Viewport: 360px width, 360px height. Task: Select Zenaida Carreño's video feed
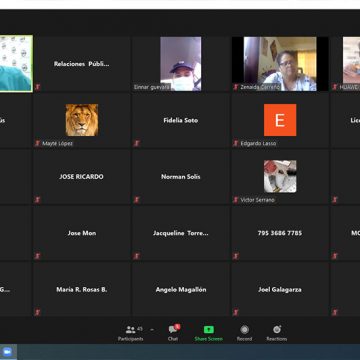[x=280, y=64]
